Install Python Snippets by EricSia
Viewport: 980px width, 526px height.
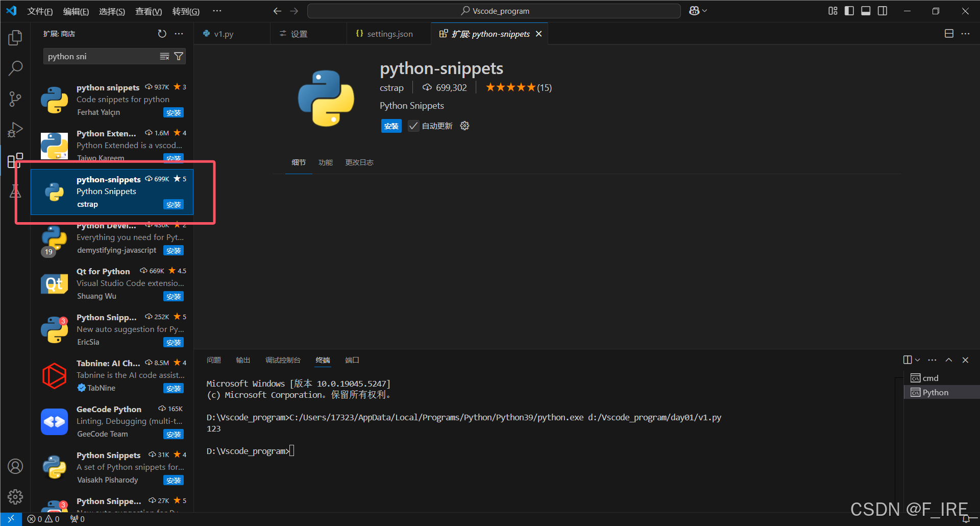tap(174, 342)
